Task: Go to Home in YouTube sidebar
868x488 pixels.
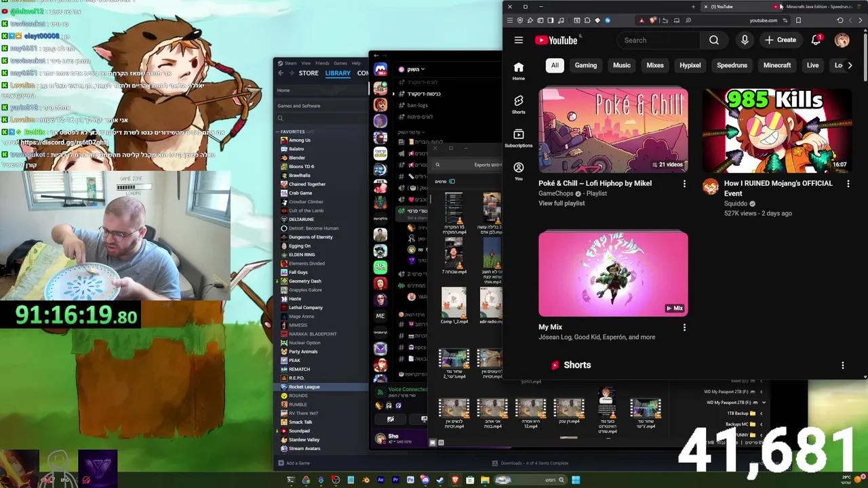Action: [x=519, y=70]
